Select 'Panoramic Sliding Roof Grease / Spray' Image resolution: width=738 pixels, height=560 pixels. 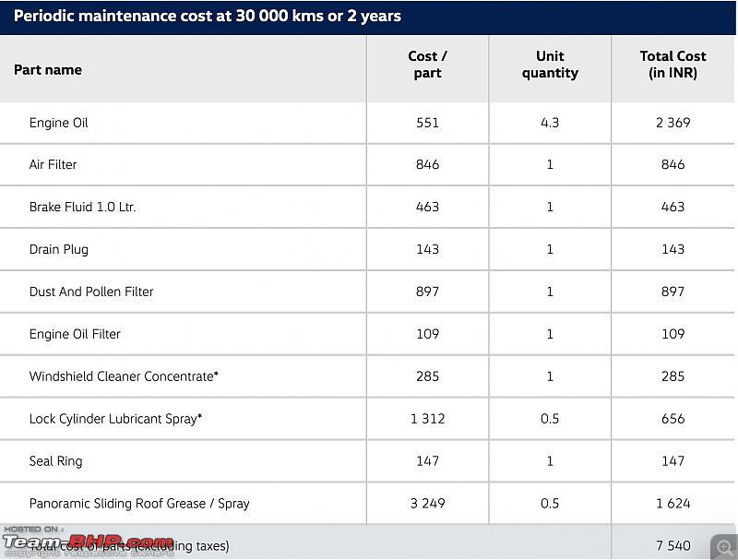coord(139,504)
